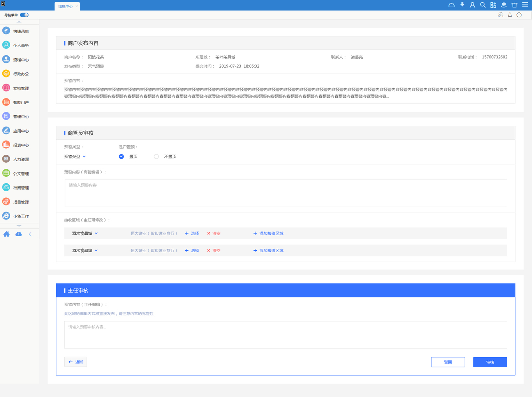This screenshot has height=397, width=532.
Task: Open 智能门户 in sidebar
Action: (16, 102)
